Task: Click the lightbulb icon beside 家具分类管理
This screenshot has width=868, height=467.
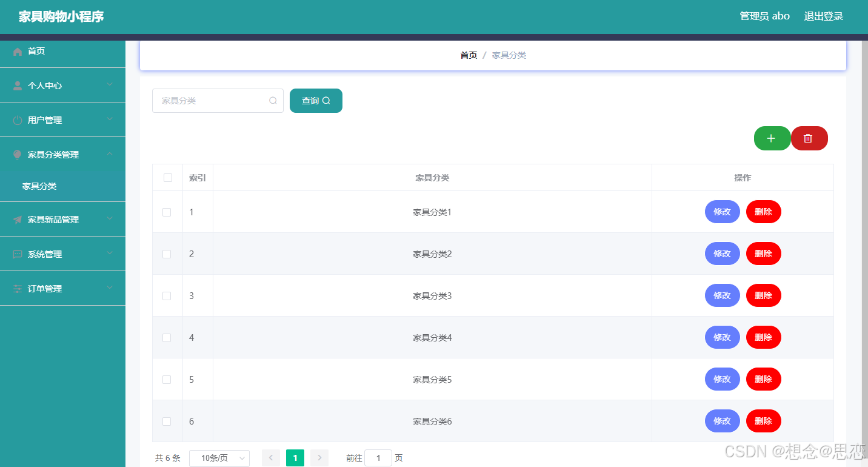Action: point(18,155)
